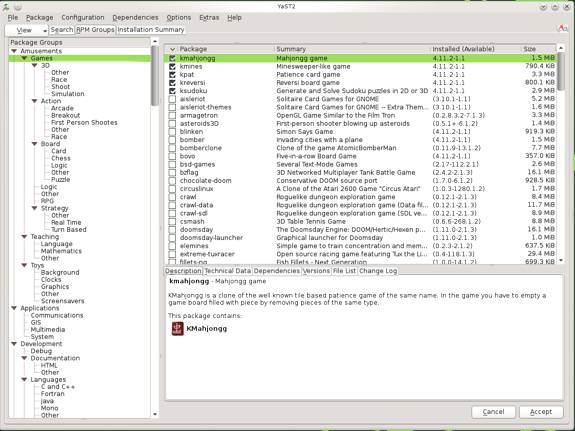Sort by the Summary column header
Viewport: 575px width, 431px height.
(x=352, y=49)
